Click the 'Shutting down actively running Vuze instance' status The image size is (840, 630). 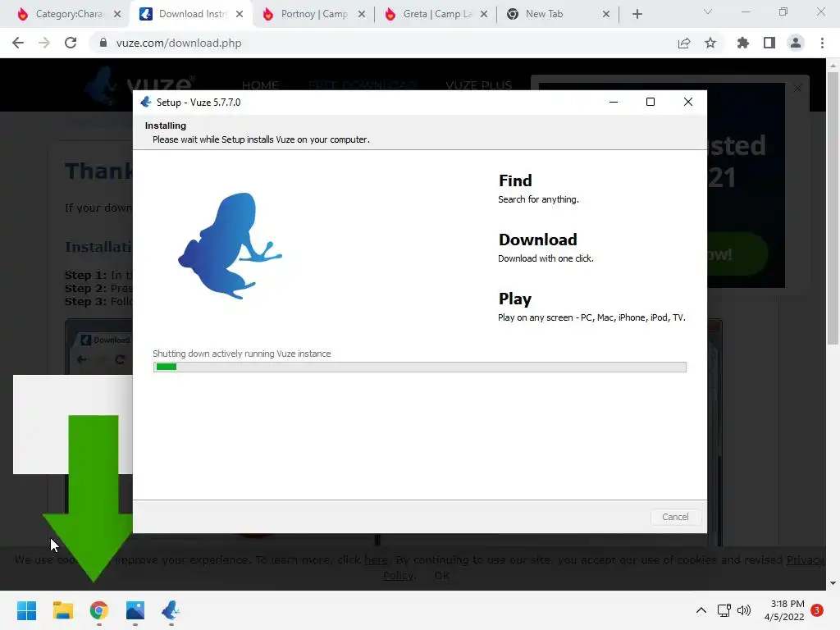242,354
